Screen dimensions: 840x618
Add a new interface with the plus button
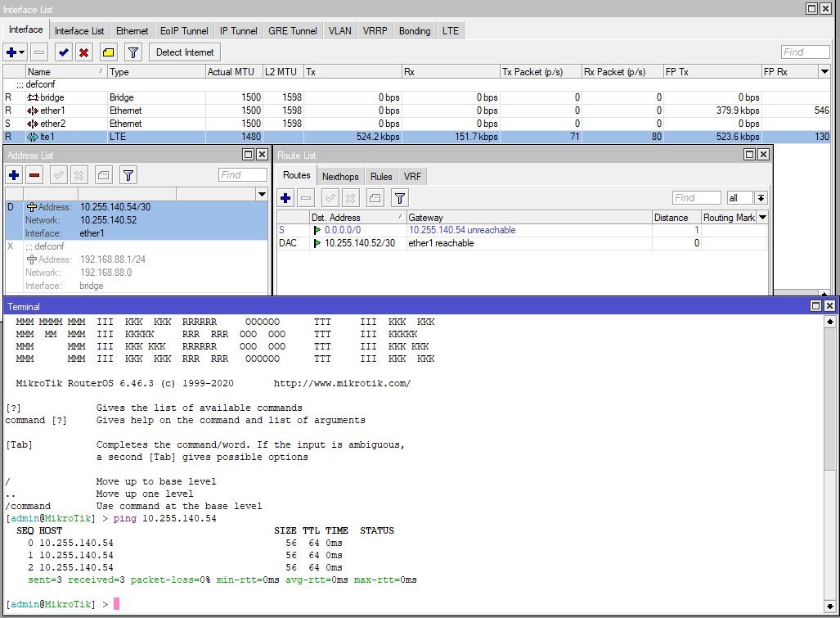[11, 52]
